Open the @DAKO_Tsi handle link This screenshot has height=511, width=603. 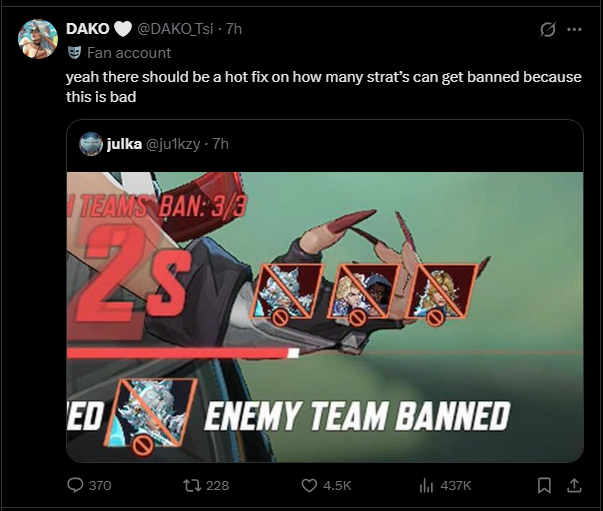coord(175,29)
